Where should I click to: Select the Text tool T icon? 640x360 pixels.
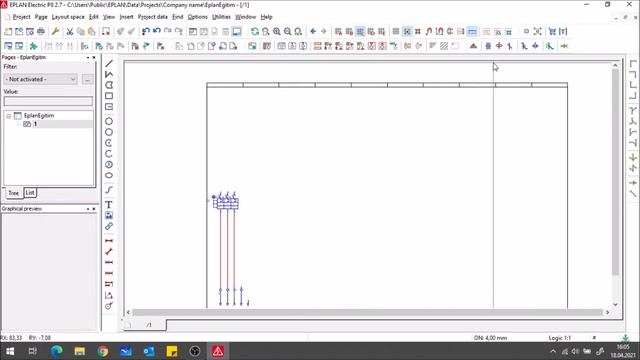(x=109, y=205)
